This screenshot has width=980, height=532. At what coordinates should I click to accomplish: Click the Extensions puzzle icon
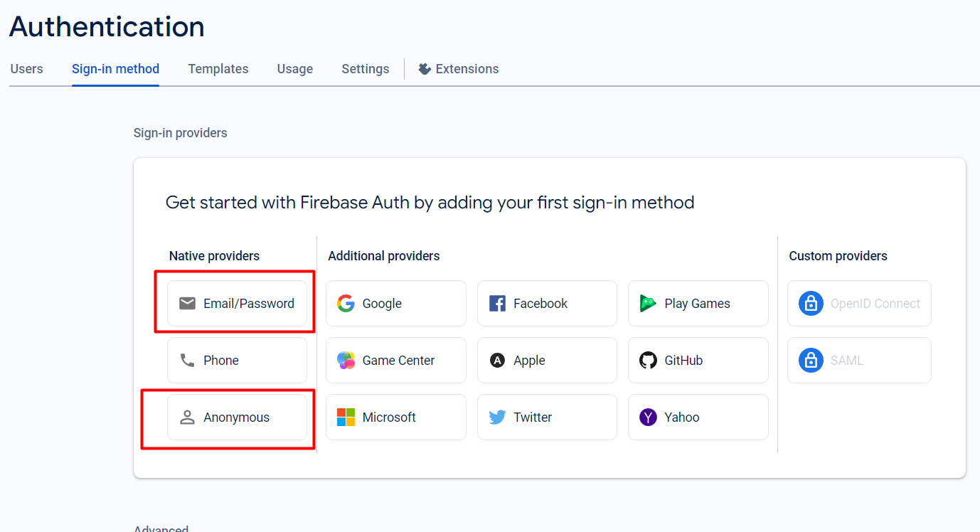point(425,69)
